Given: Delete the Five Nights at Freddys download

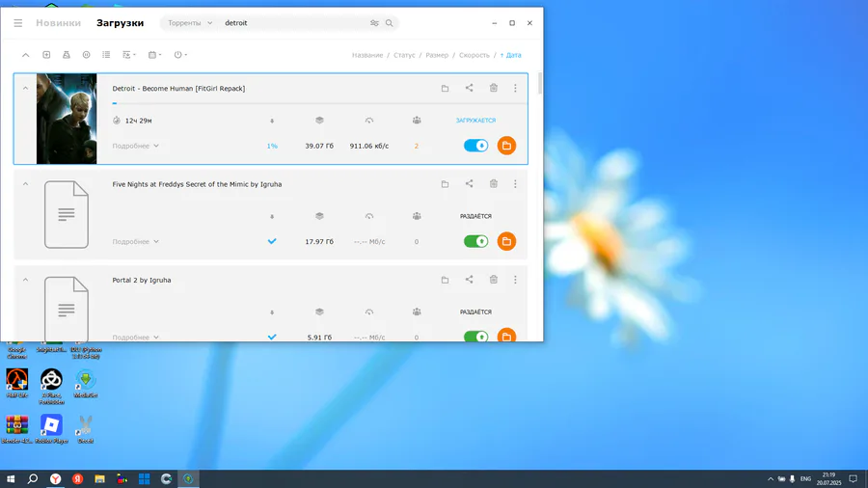Looking at the screenshot, I should point(493,183).
